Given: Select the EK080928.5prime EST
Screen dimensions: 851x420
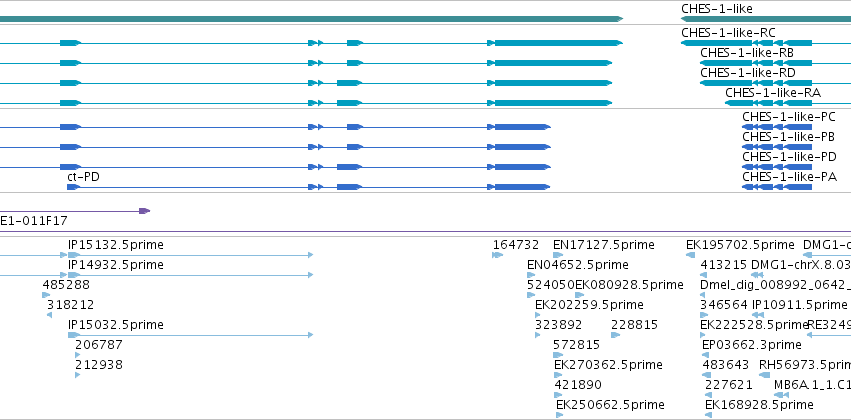Looking at the screenshot, I should [x=630, y=285].
